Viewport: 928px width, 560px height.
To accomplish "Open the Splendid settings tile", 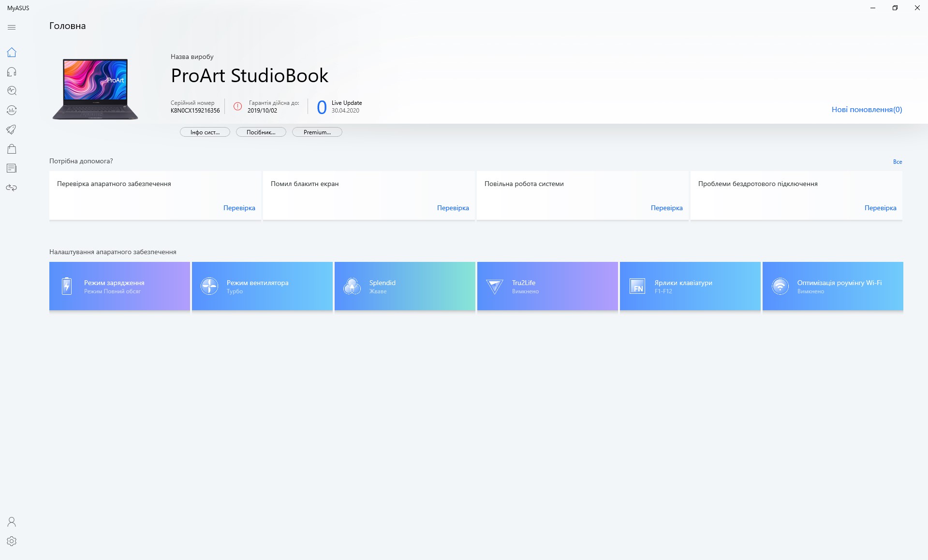I will 405,286.
